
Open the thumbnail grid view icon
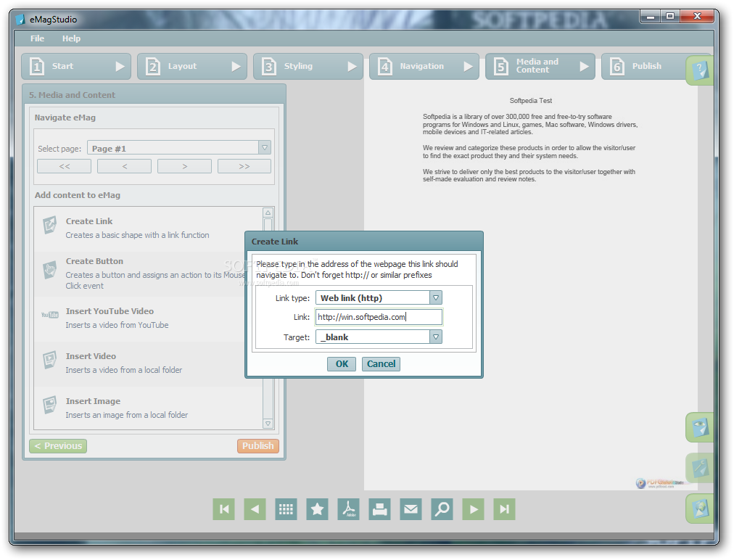[x=286, y=509]
